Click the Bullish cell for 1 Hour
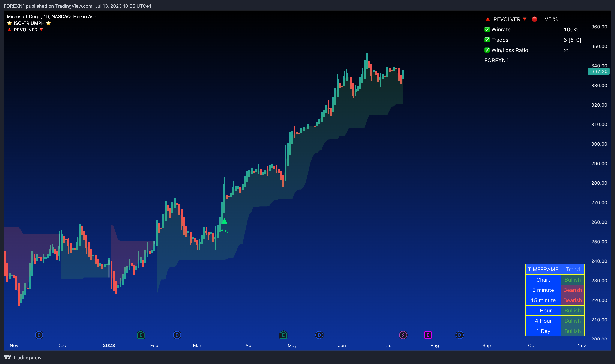 point(573,311)
